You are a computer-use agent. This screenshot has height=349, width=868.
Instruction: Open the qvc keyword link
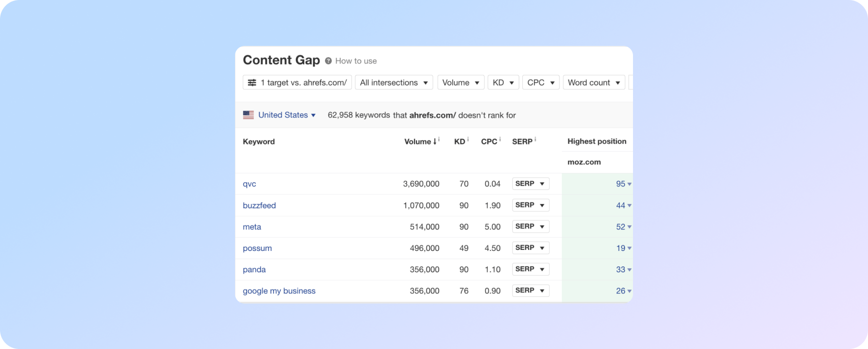(250, 184)
